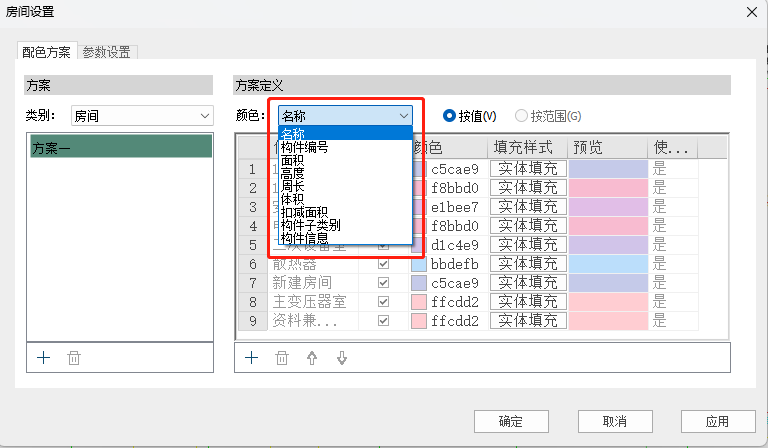768x448 pixels.
Task: Choose 周长 from the color dropdown list
Action: tap(345, 186)
